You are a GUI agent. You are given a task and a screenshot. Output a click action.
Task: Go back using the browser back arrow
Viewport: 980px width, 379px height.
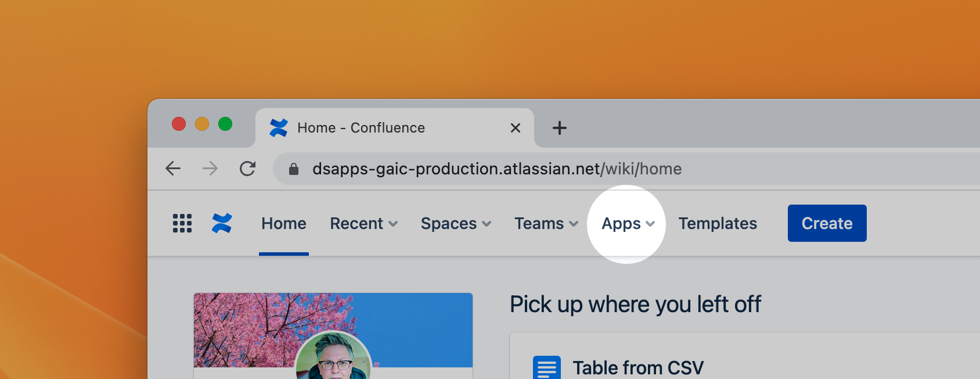click(x=173, y=169)
